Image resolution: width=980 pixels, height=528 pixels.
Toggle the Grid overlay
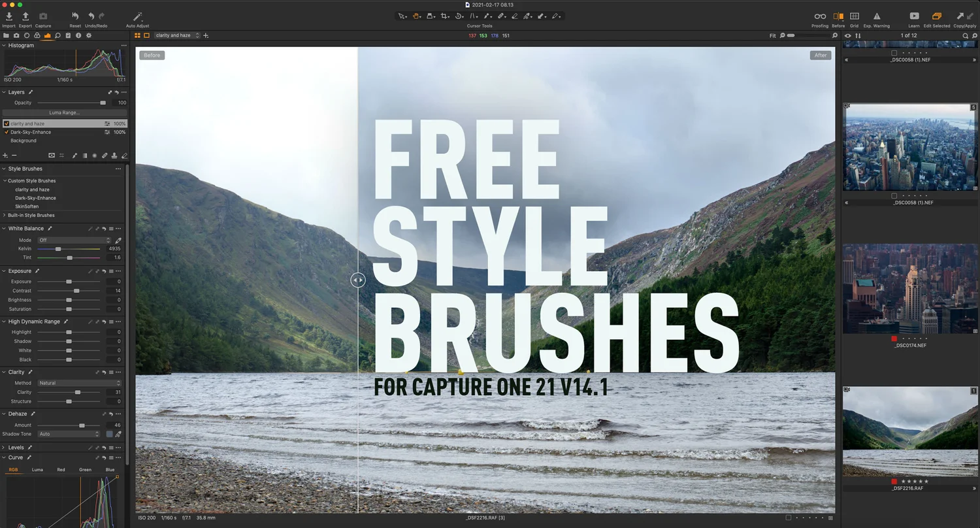point(855,16)
